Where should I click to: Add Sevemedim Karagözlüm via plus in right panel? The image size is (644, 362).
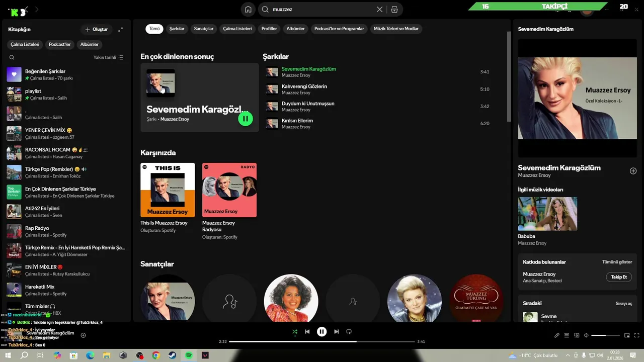(x=633, y=171)
